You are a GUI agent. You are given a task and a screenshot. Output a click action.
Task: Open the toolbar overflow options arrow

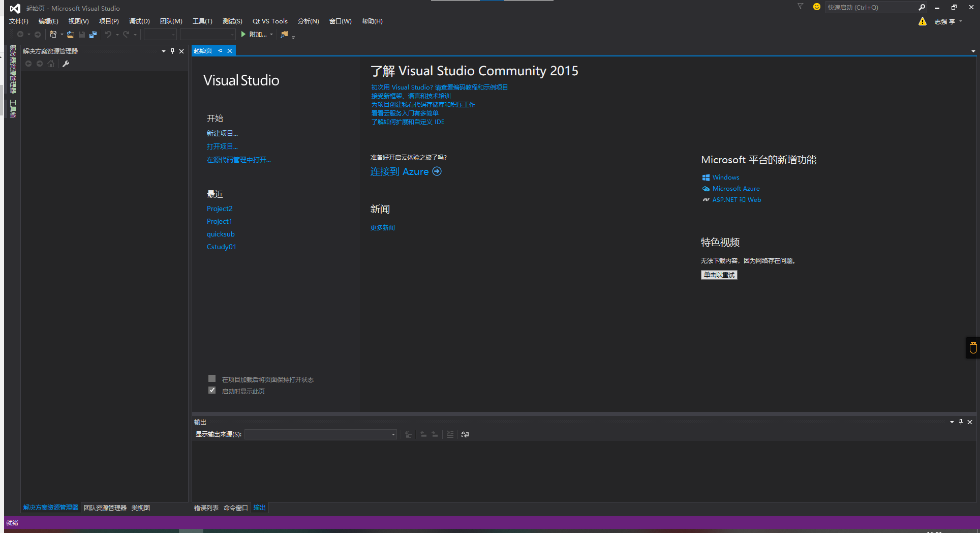(293, 37)
